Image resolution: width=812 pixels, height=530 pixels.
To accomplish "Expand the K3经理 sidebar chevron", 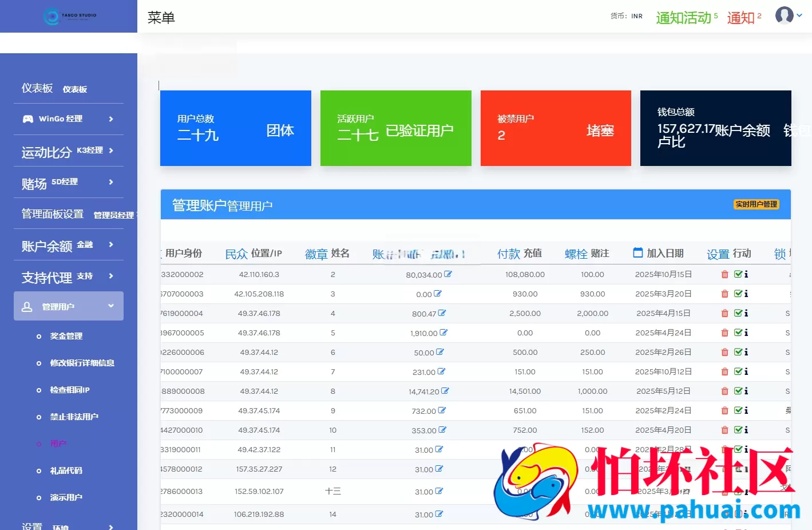I will tap(111, 151).
